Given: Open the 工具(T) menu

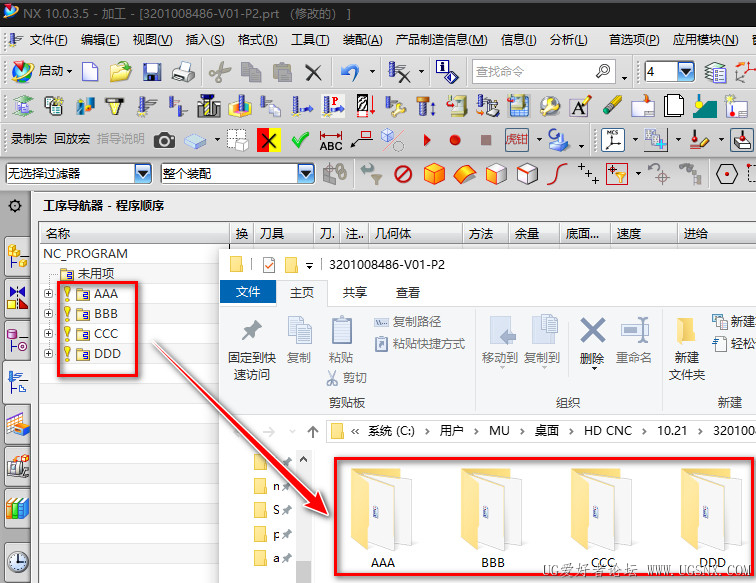Looking at the screenshot, I should [x=310, y=40].
